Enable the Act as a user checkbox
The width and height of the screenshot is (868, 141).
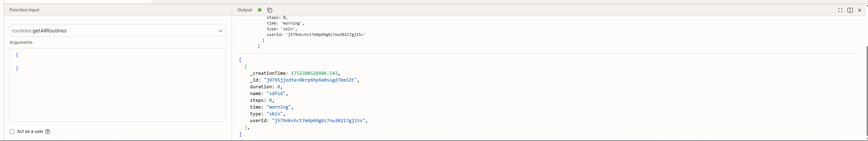pos(12,131)
